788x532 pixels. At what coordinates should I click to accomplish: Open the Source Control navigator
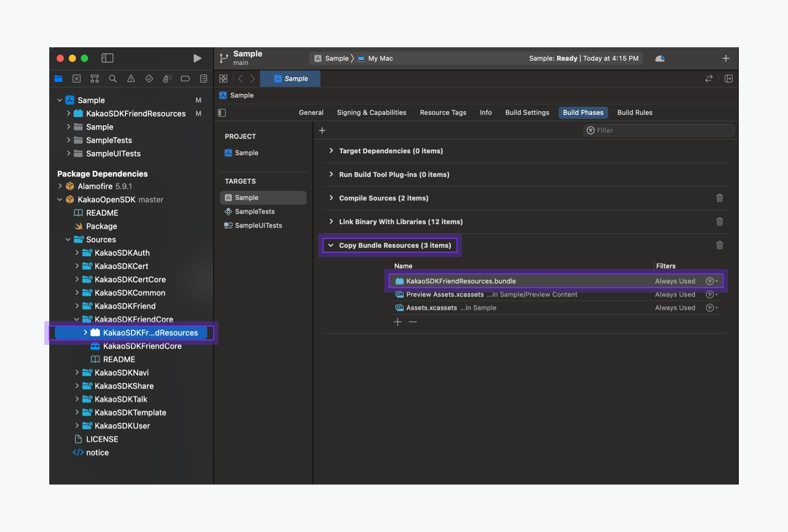(77, 78)
